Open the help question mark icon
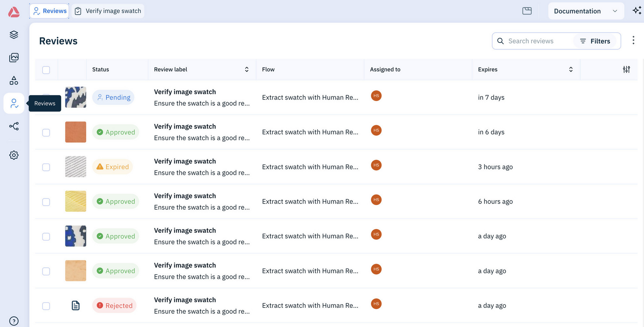Image resolution: width=644 pixels, height=327 pixels. 14,321
